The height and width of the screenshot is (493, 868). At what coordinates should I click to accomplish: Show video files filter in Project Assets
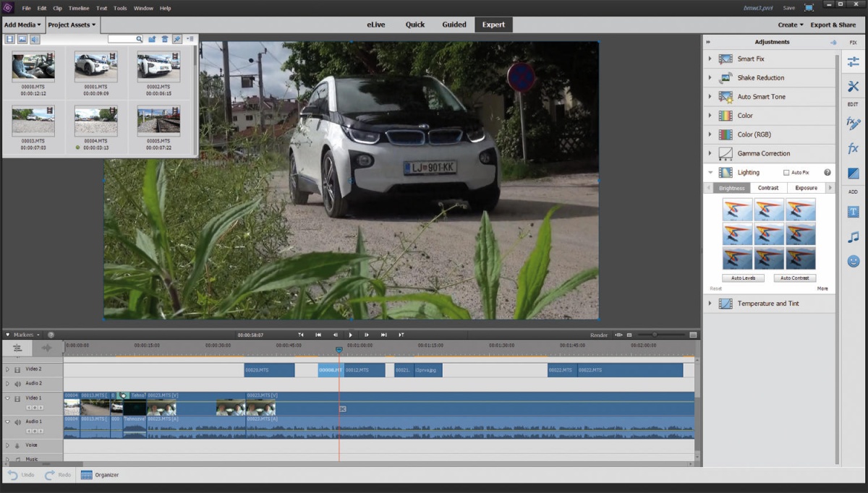click(x=10, y=38)
